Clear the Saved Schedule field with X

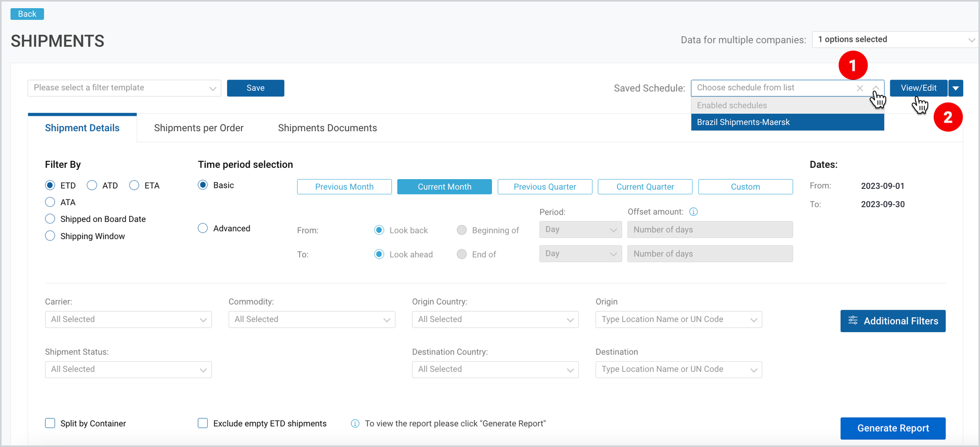pos(860,88)
